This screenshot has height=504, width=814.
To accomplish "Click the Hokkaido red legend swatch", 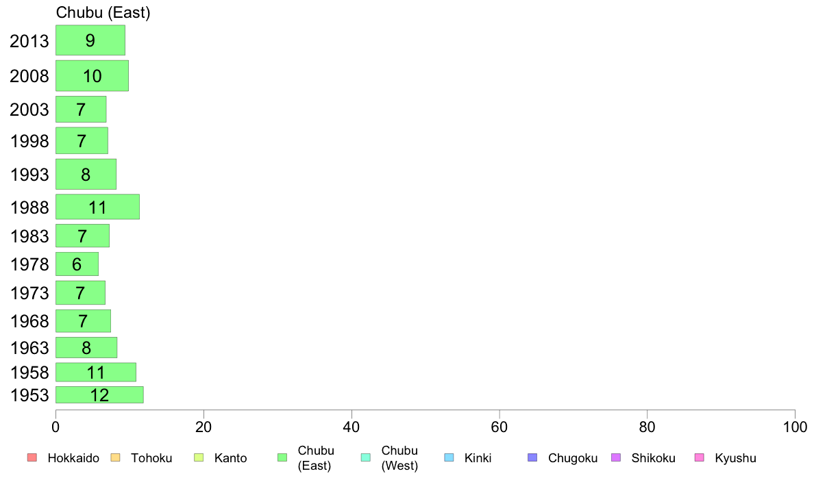I will click(32, 457).
